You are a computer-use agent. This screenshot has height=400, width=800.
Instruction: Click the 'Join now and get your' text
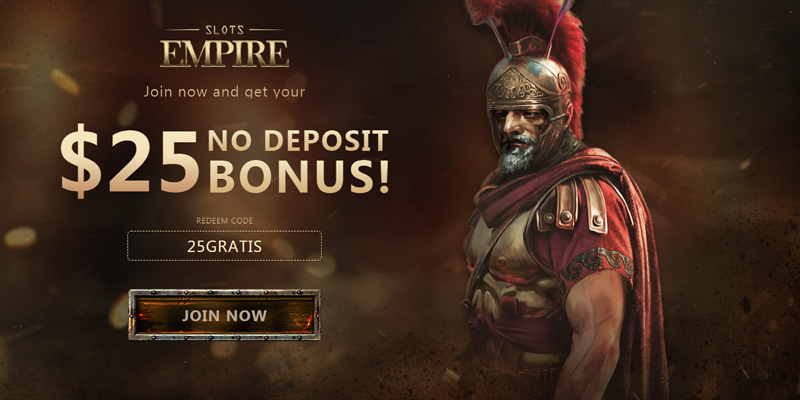click(224, 92)
